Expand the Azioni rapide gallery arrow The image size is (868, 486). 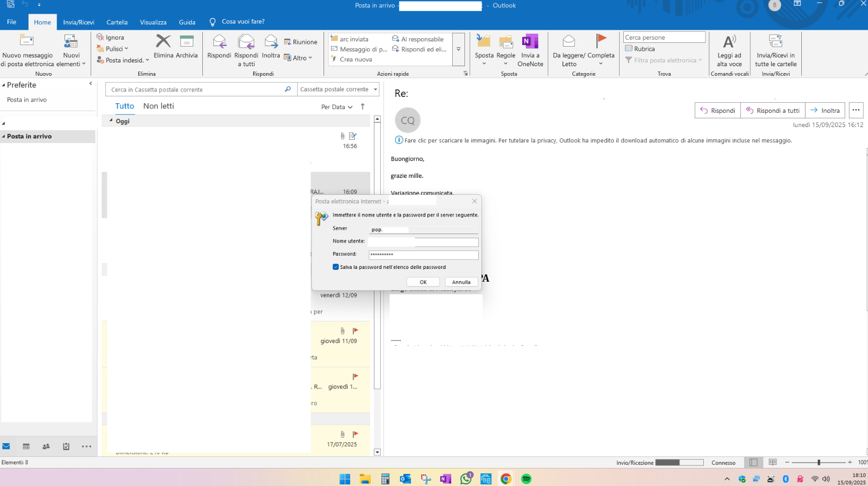coord(459,49)
